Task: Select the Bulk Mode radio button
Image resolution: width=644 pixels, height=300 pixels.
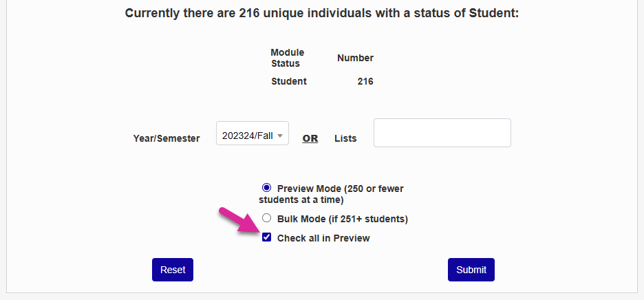Action: tap(266, 219)
